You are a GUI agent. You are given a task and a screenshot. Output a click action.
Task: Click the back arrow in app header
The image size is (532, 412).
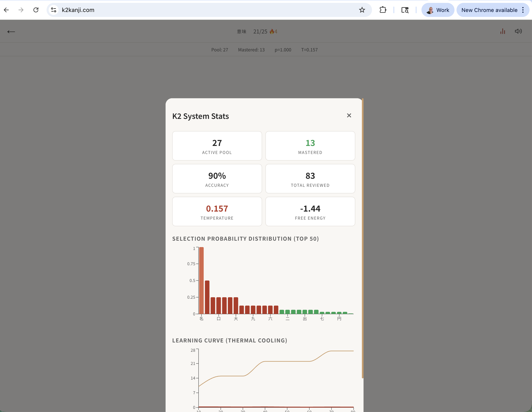click(11, 32)
